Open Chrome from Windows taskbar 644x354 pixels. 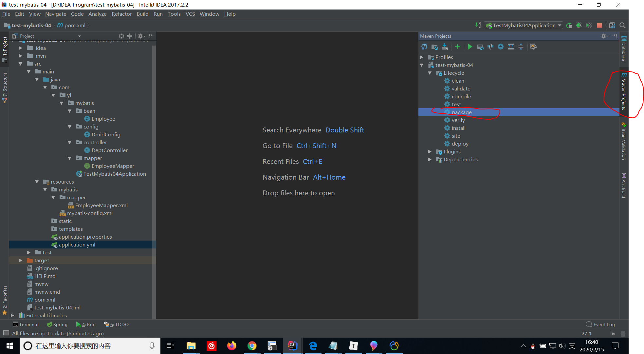252,346
